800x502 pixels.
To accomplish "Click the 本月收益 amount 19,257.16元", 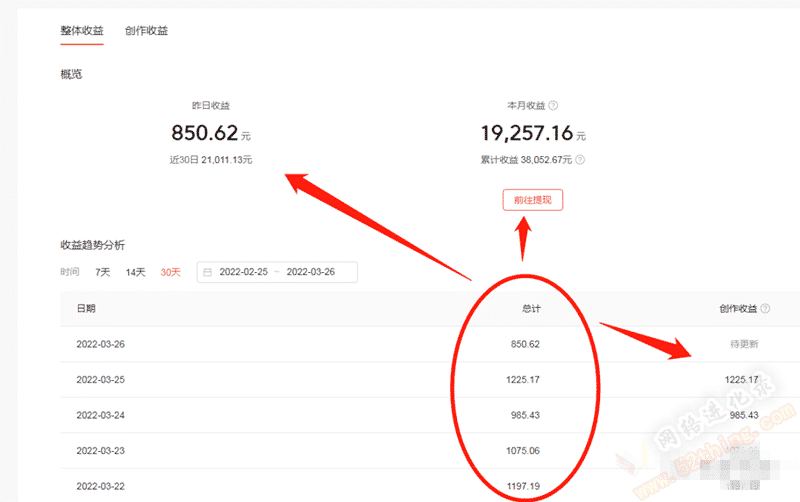I will point(533,133).
